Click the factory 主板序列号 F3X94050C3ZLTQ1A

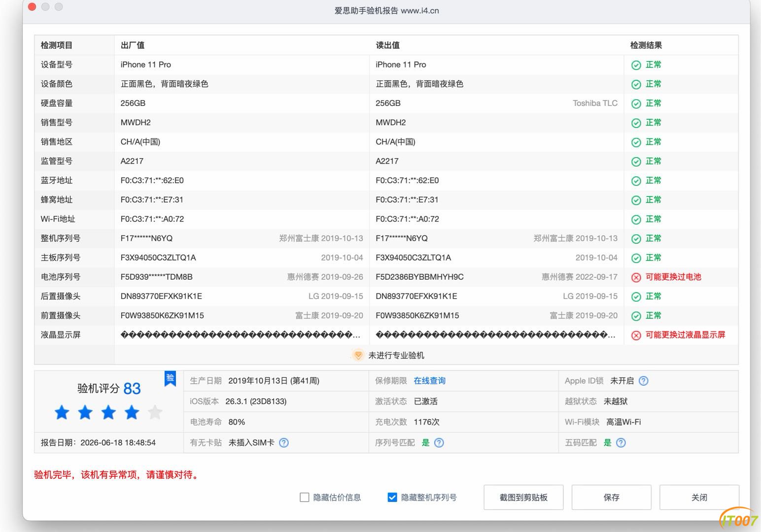tap(158, 258)
